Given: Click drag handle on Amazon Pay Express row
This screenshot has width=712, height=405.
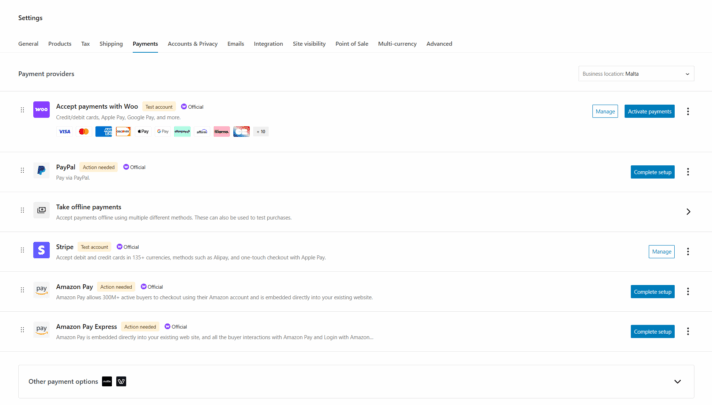Looking at the screenshot, I should [x=22, y=330].
